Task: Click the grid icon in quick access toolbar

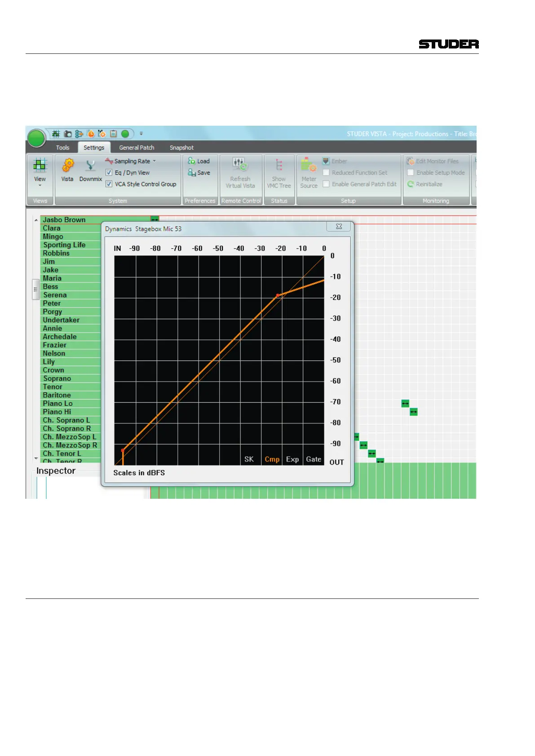Action: point(56,134)
